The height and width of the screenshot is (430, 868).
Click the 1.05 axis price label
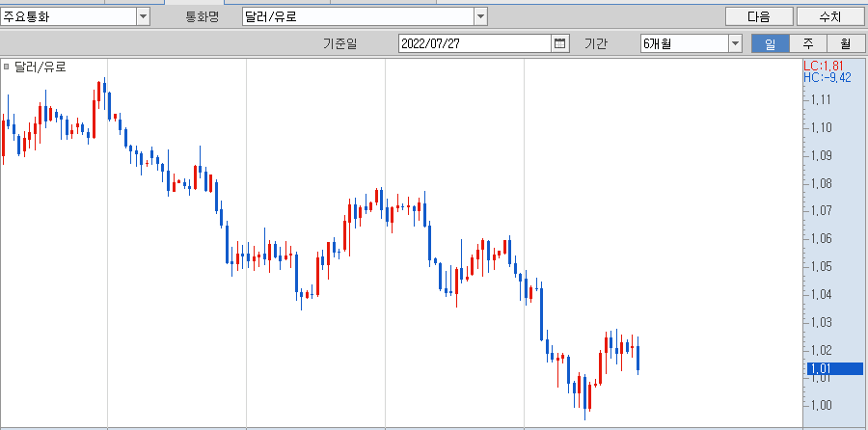click(x=821, y=267)
